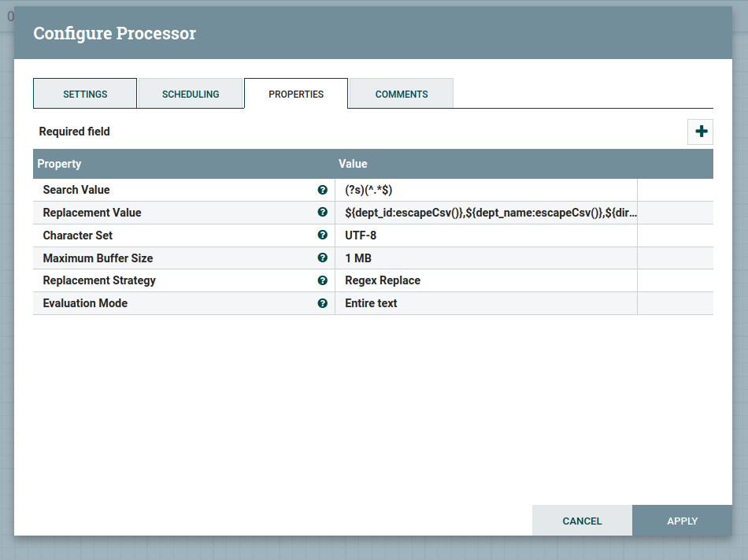Image resolution: width=748 pixels, height=560 pixels.
Task: Click the Maximum Buffer Size help icon
Action: [x=322, y=258]
